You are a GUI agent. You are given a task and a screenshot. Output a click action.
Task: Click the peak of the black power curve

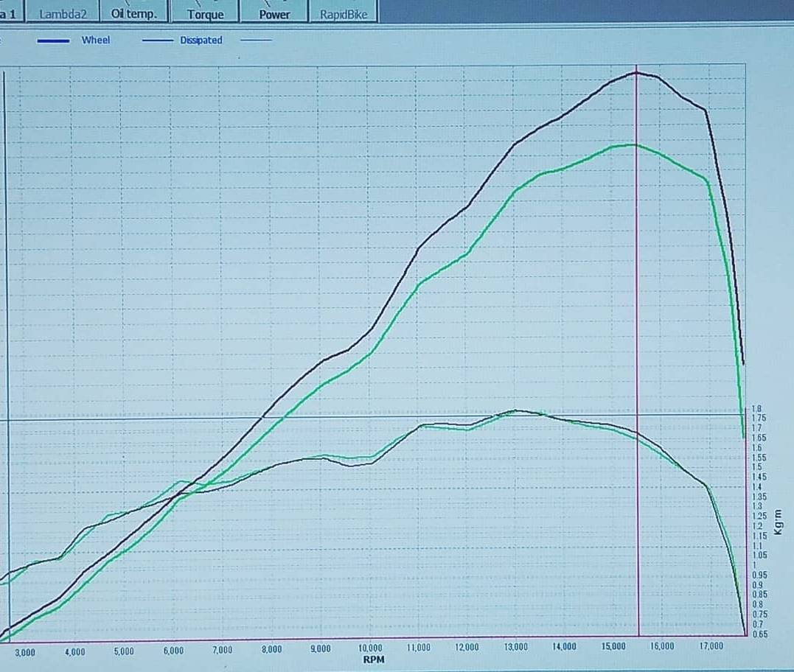click(636, 72)
